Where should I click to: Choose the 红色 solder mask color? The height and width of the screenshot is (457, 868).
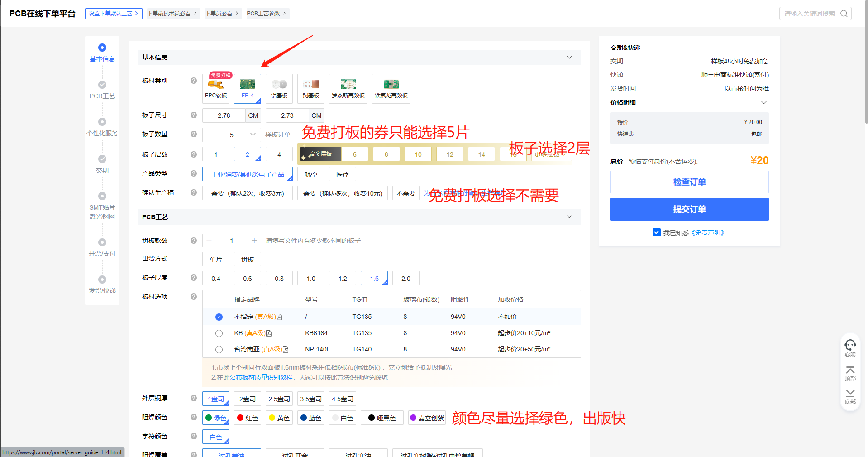coord(248,418)
